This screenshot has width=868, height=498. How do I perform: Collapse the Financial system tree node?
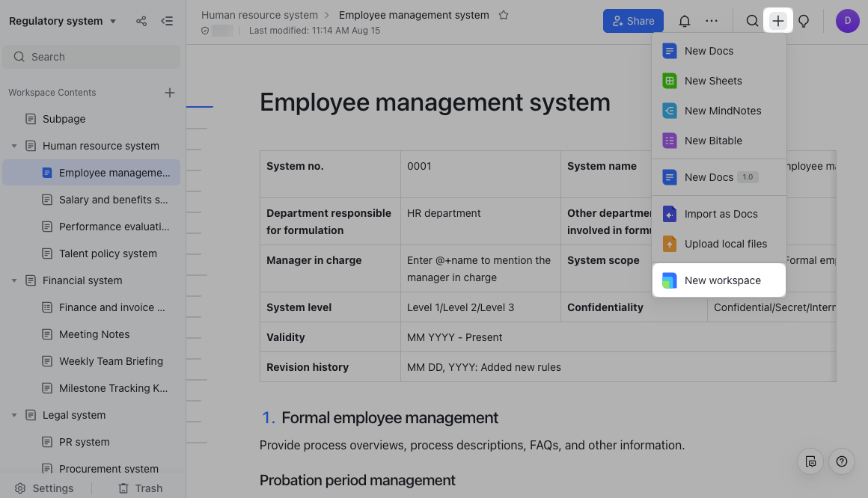(14, 280)
